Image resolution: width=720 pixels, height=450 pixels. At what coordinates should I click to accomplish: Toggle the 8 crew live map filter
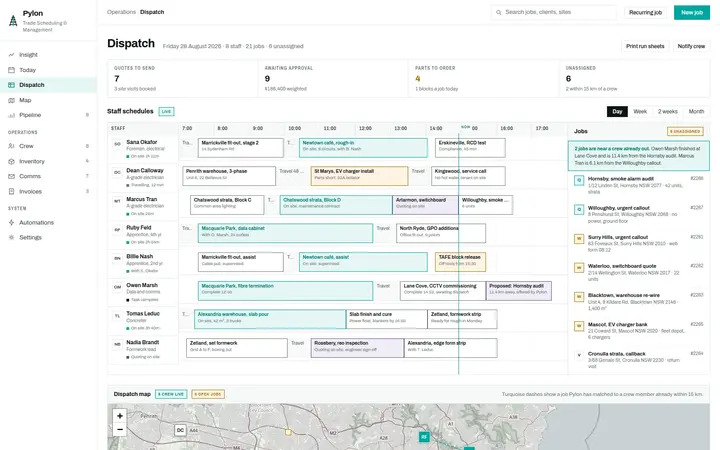pyautogui.click(x=171, y=394)
